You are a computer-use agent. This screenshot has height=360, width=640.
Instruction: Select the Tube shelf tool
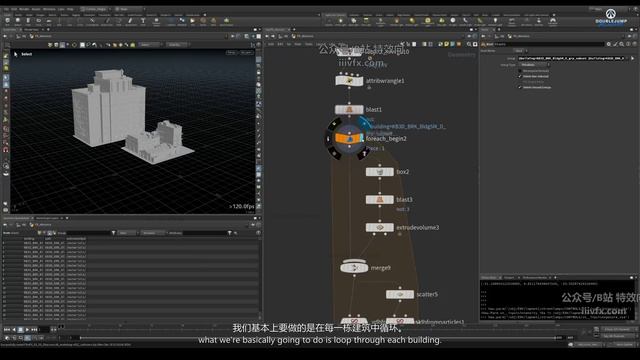[28, 21]
